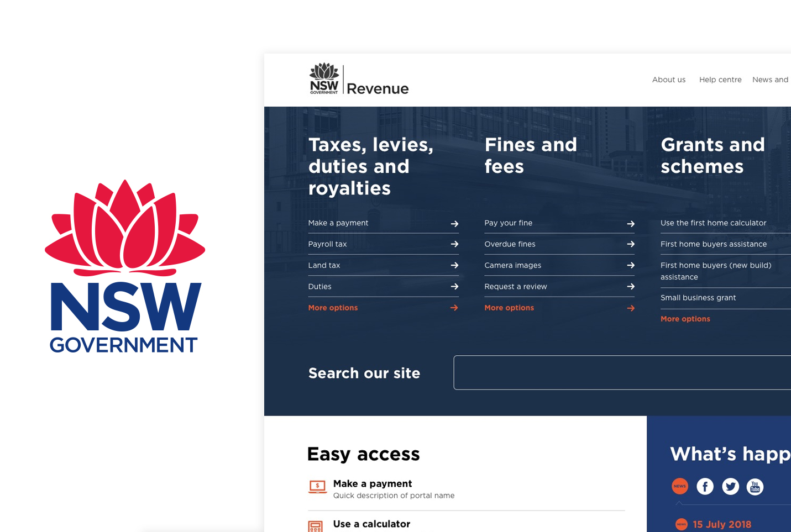The height and width of the screenshot is (532, 791).
Task: Click the Use a calculator icon
Action: 316,526
